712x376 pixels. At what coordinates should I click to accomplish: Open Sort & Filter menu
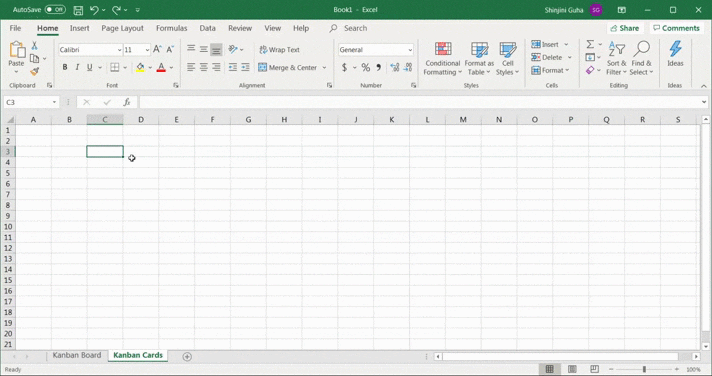(x=616, y=58)
